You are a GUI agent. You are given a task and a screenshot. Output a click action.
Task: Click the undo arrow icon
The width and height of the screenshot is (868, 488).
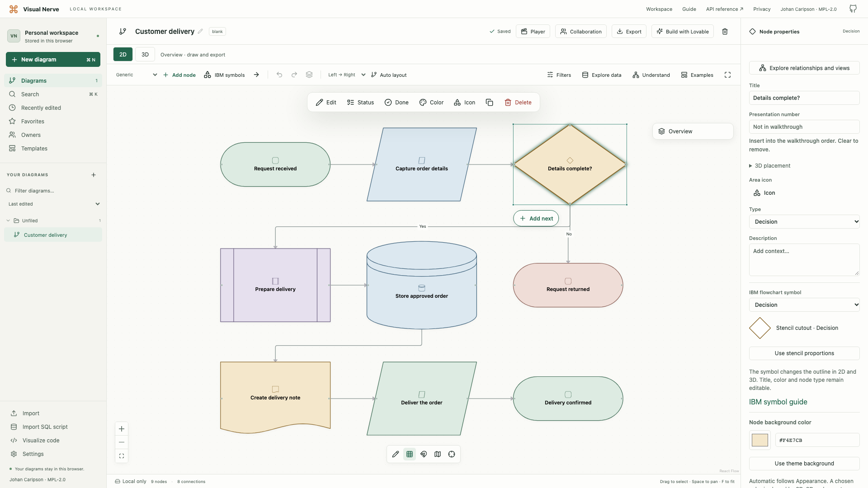click(279, 75)
